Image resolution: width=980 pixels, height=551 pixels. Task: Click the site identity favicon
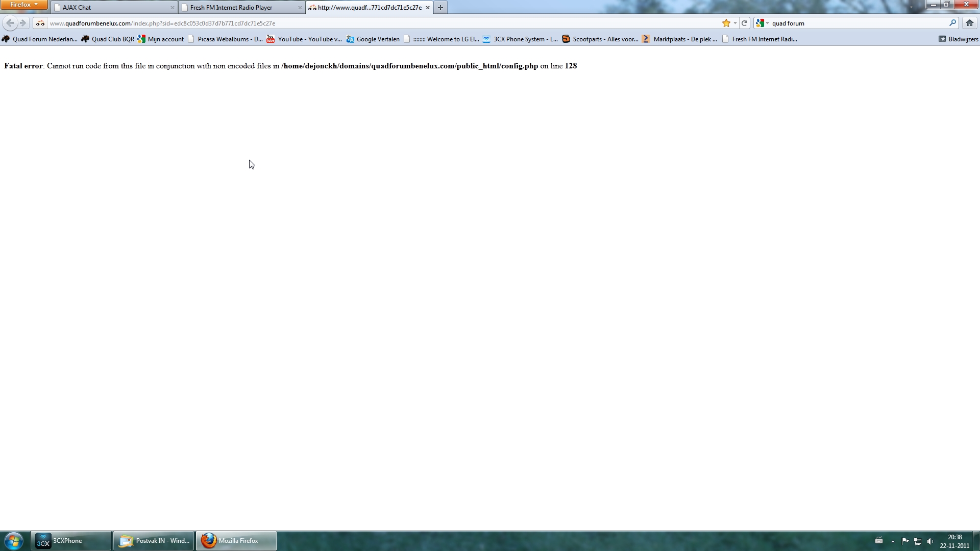[40, 23]
